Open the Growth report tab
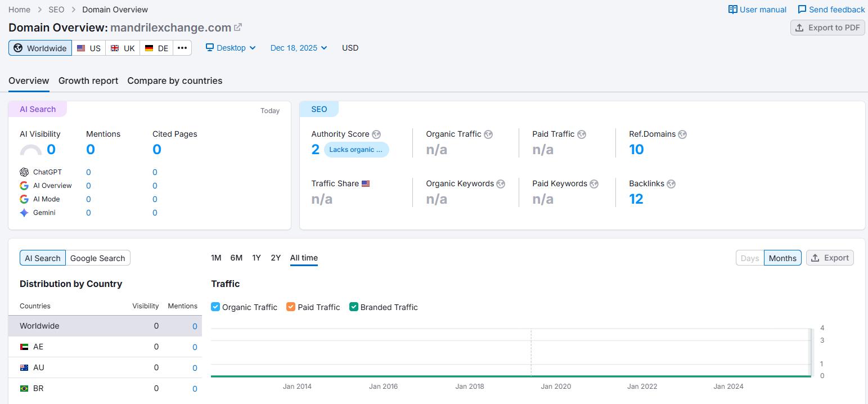 pos(88,80)
